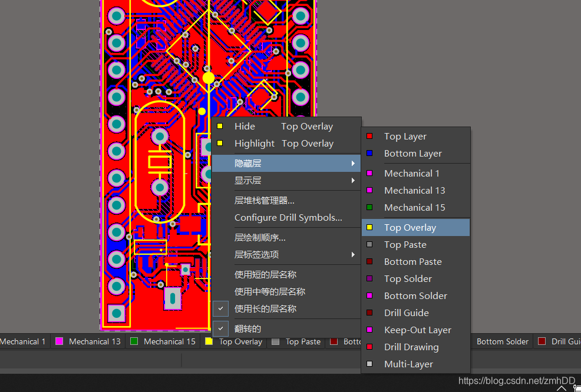Click the red Top Layer color square

(x=369, y=136)
